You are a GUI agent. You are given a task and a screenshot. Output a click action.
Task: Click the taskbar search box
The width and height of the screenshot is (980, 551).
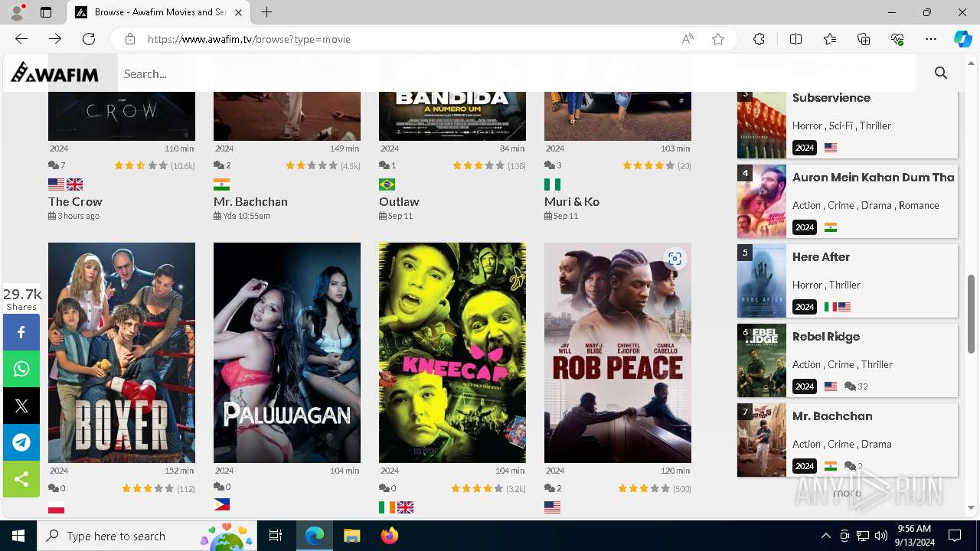click(145, 536)
